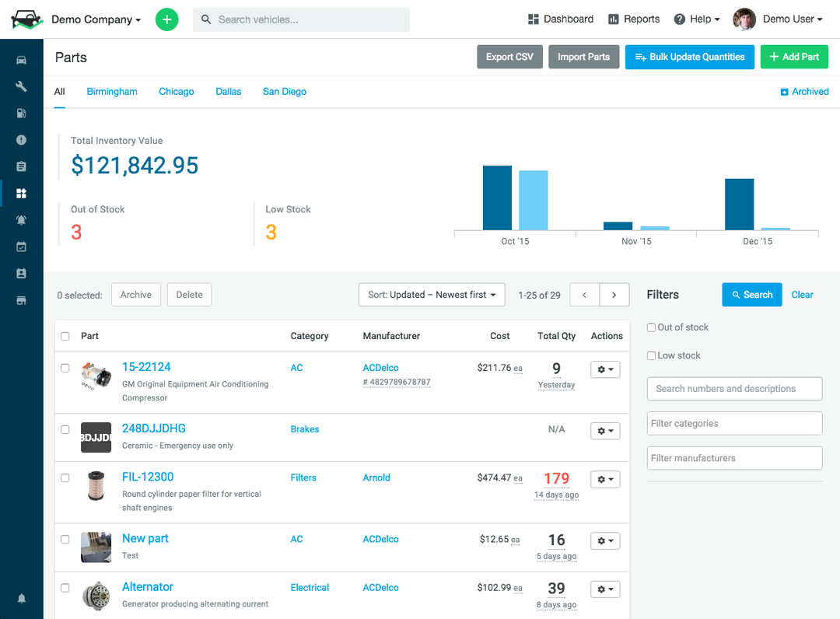The height and width of the screenshot is (619, 840).
Task: Open the clipboard inspections sidebar icon
Action: pyautogui.click(x=22, y=166)
